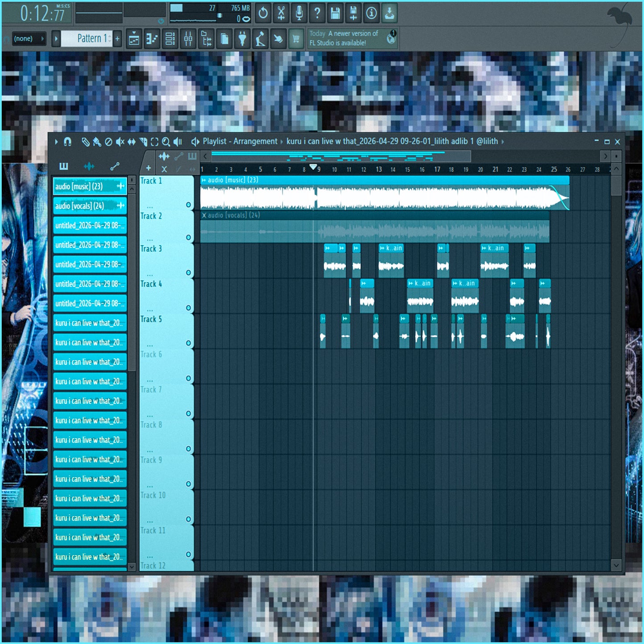Image resolution: width=644 pixels, height=644 pixels.
Task: Select the Draw pencil tool in Playlist
Action: (86, 142)
